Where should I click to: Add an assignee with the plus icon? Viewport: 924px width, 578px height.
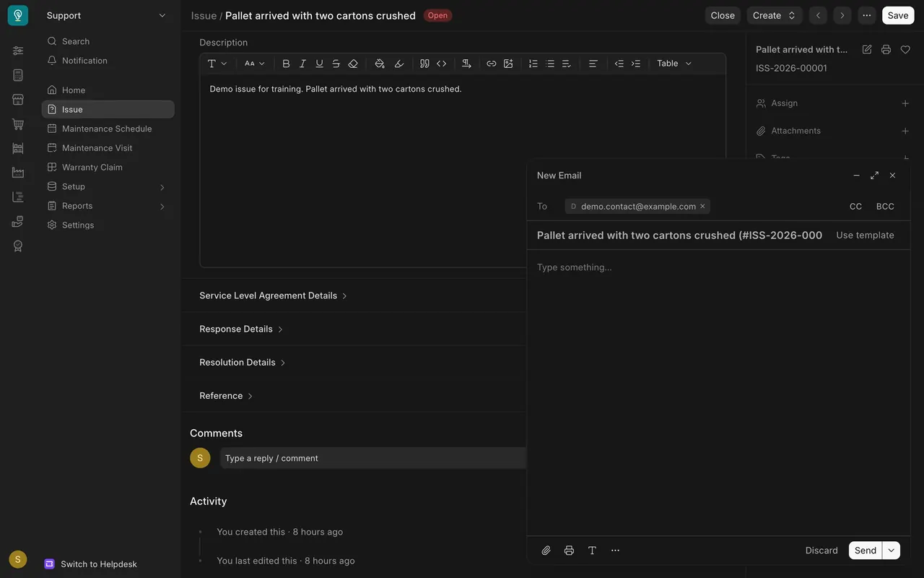tap(905, 103)
